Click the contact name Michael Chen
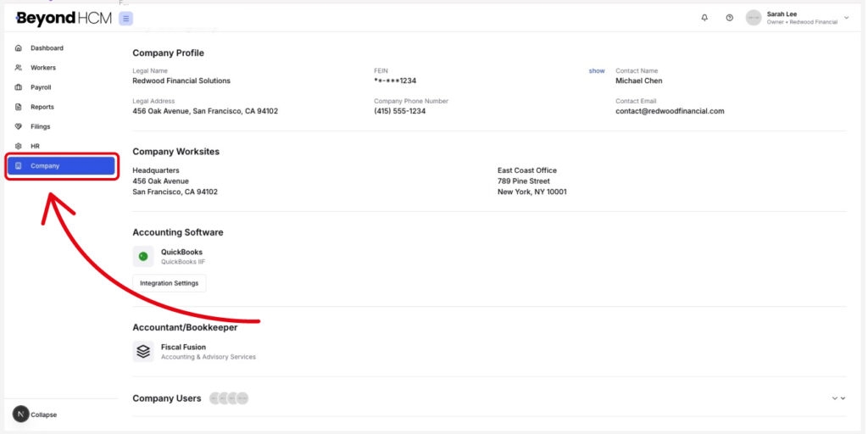Image resolution: width=868 pixels, height=434 pixels. click(639, 81)
